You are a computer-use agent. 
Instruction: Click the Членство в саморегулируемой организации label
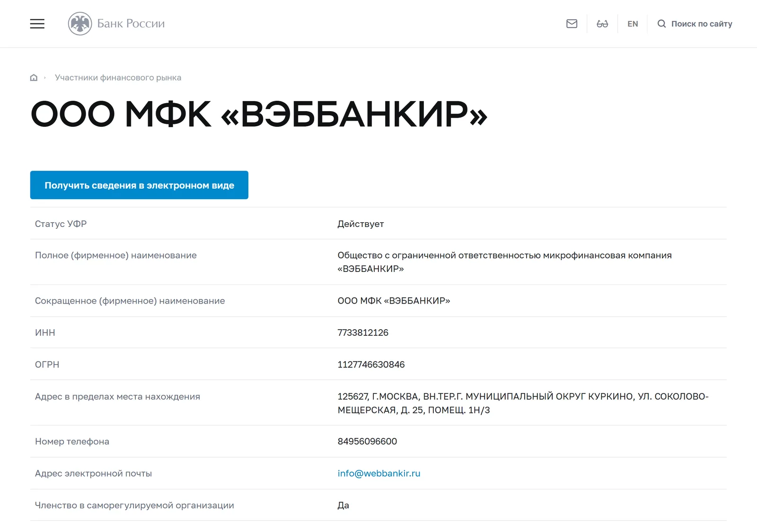pos(134,505)
